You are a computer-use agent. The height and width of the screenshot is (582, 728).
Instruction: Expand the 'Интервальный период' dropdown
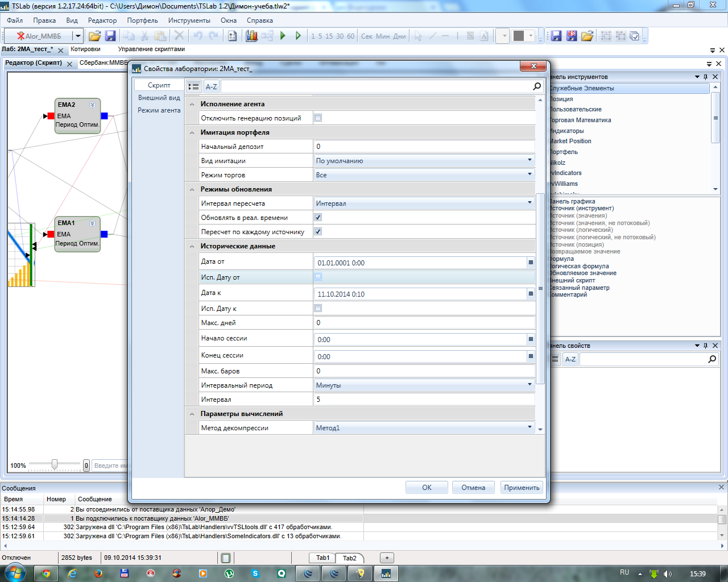pyautogui.click(x=530, y=385)
